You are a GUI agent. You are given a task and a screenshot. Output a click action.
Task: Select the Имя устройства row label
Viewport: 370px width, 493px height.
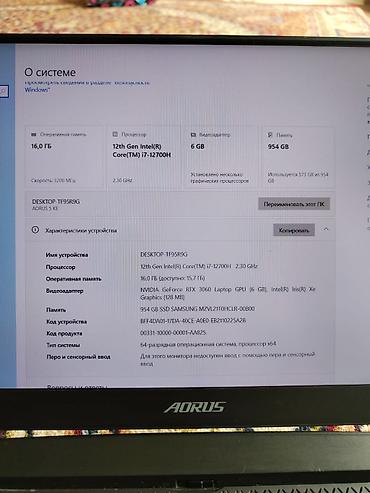point(67,255)
